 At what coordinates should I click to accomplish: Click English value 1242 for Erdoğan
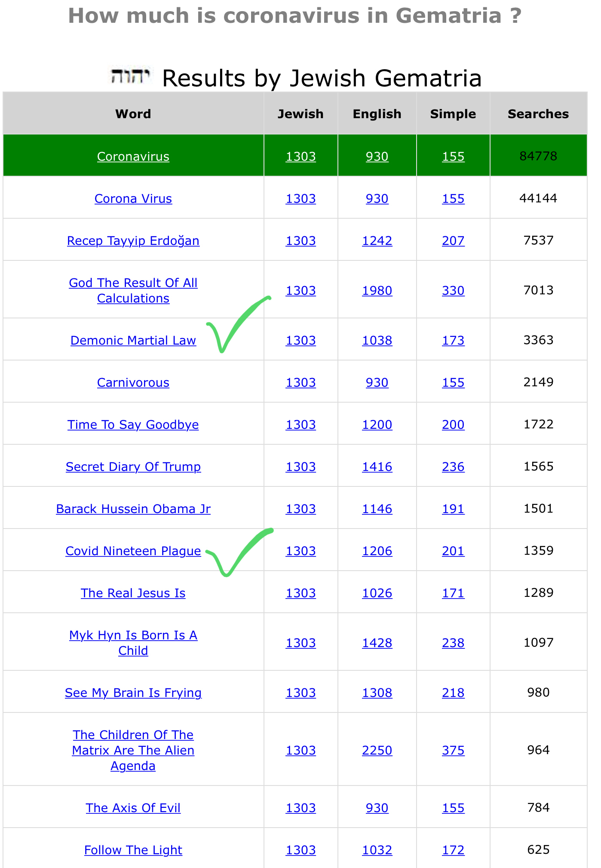377,241
